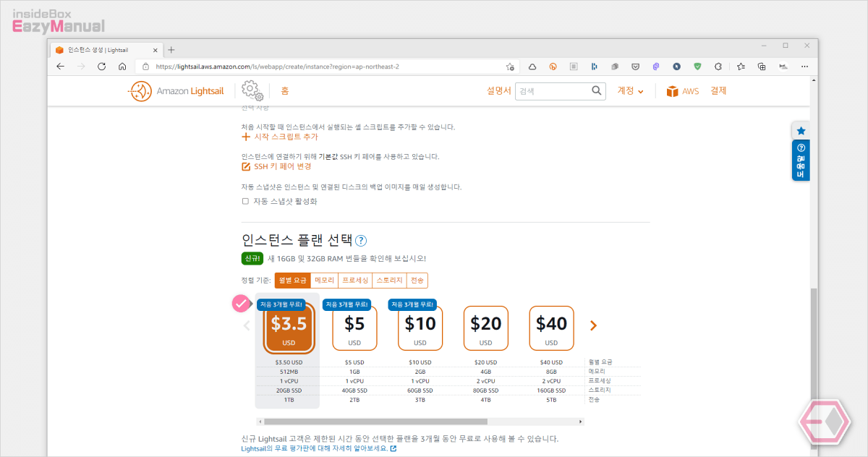This screenshot has height=457, width=868.
Task: Select the $3.5 USD plan
Action: 289,328
